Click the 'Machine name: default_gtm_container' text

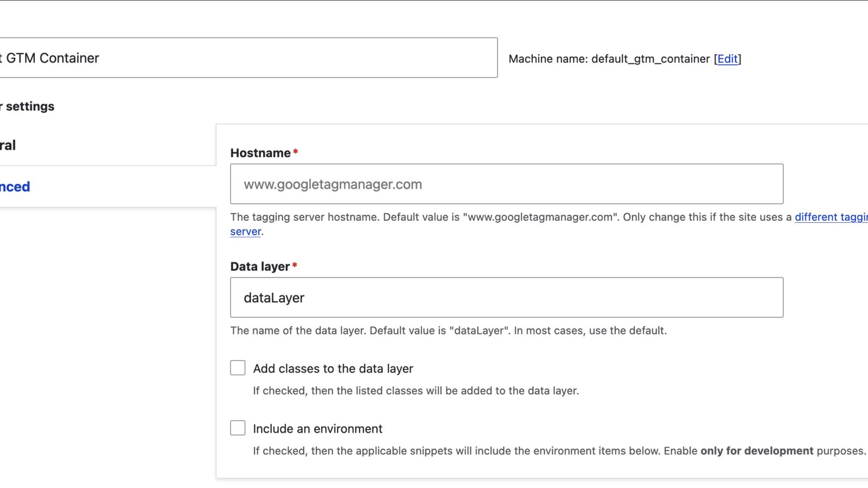pos(609,59)
